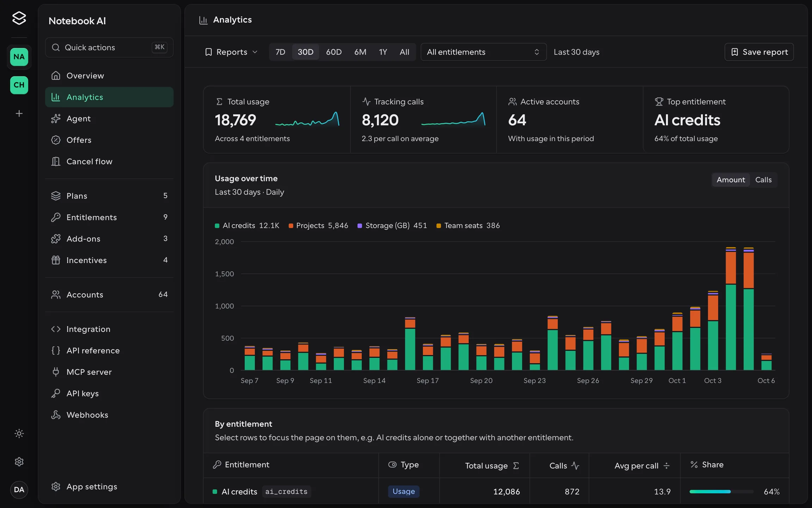Switch to the NA workspace avatar
This screenshot has width=812, height=508.
(x=19, y=57)
